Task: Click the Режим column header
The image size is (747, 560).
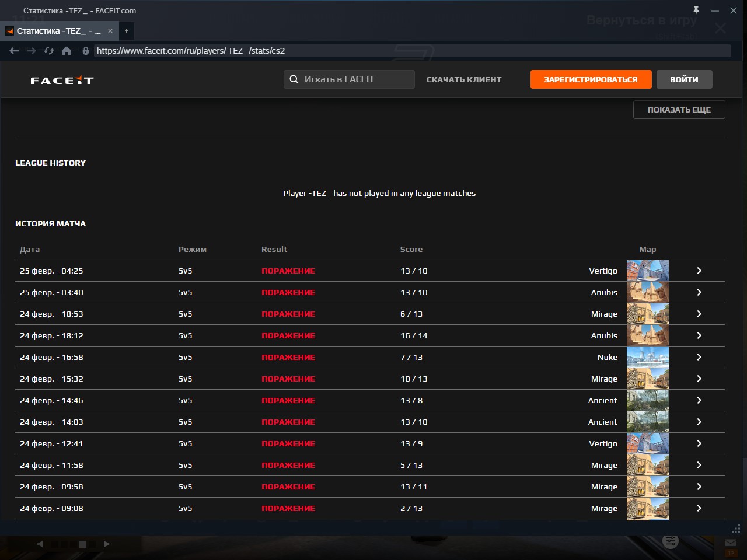Action: (x=193, y=250)
